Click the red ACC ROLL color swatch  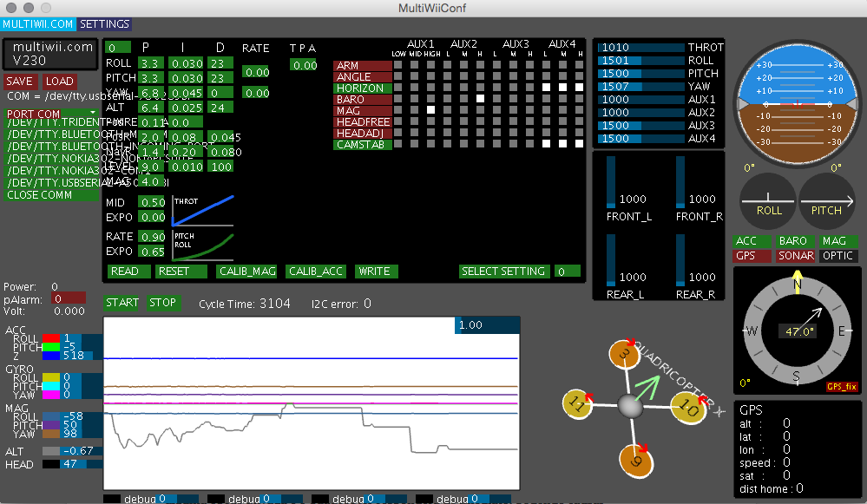tap(52, 338)
